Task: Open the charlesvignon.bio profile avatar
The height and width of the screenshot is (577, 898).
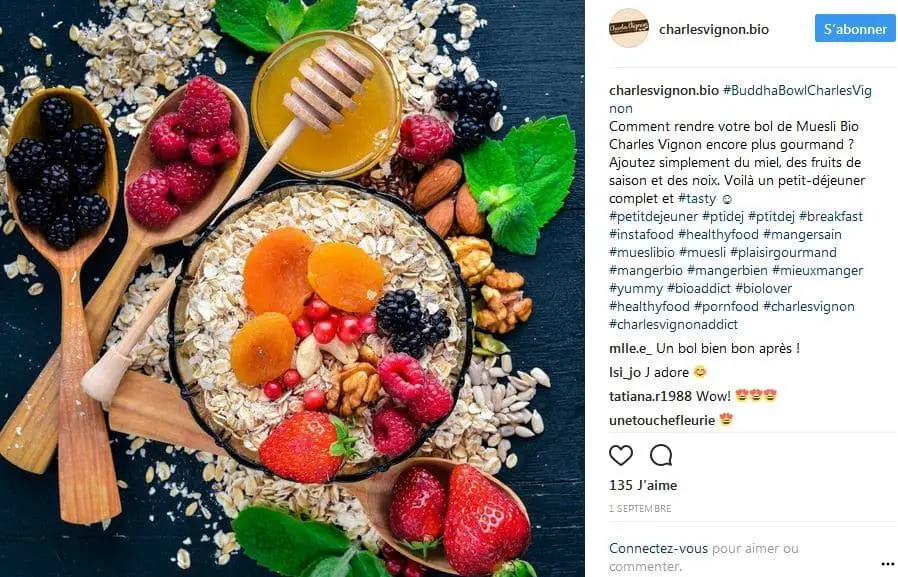Action: pos(628,27)
